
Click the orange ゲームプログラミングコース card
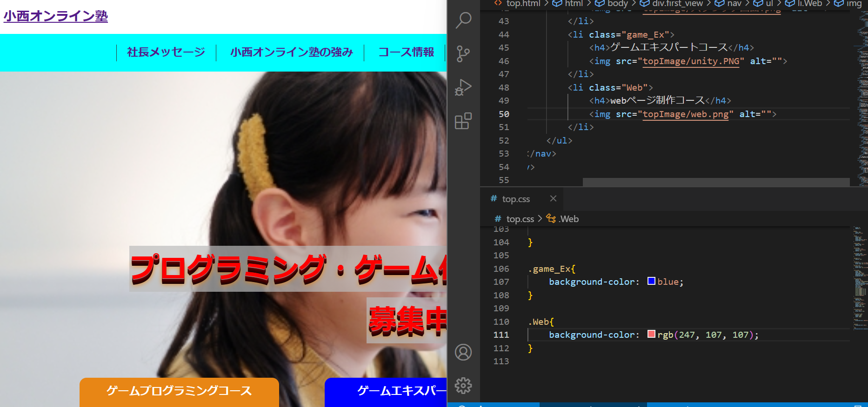tap(179, 392)
